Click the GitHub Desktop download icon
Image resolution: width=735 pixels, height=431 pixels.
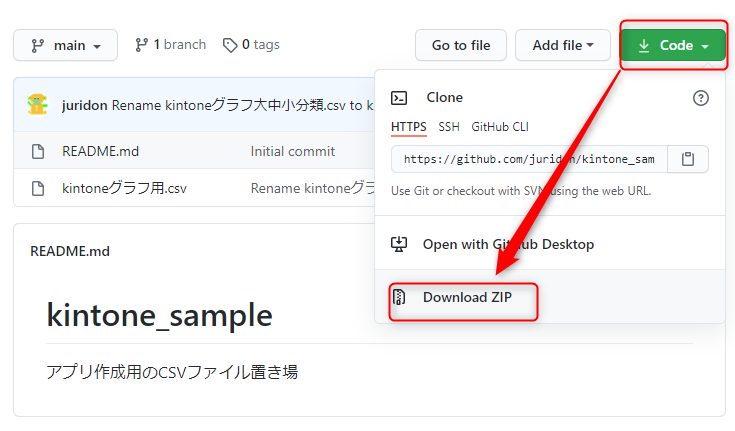399,244
